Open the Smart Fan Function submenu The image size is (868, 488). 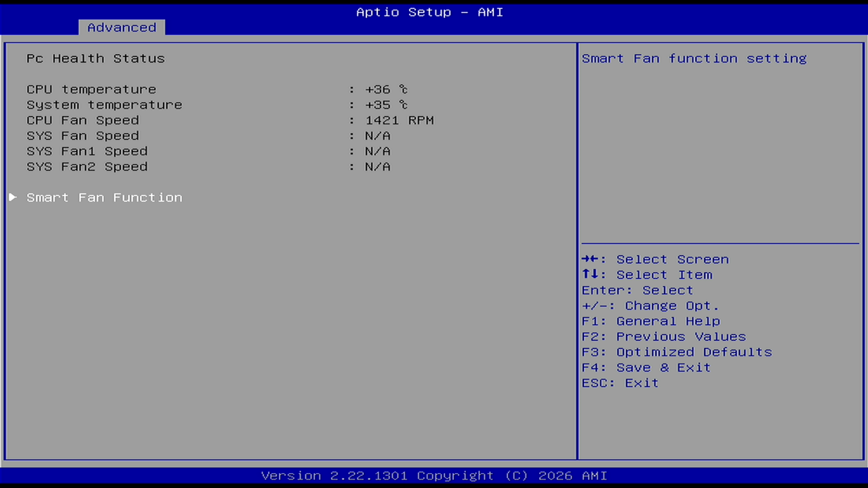click(x=104, y=197)
